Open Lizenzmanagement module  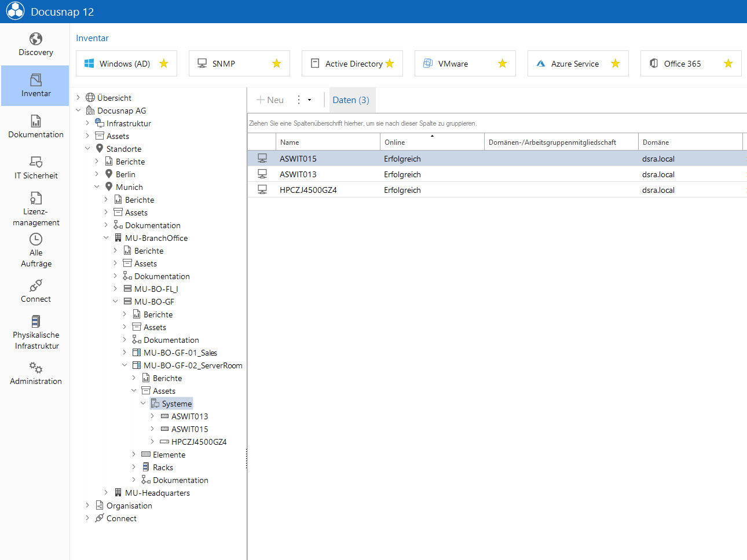[36, 209]
